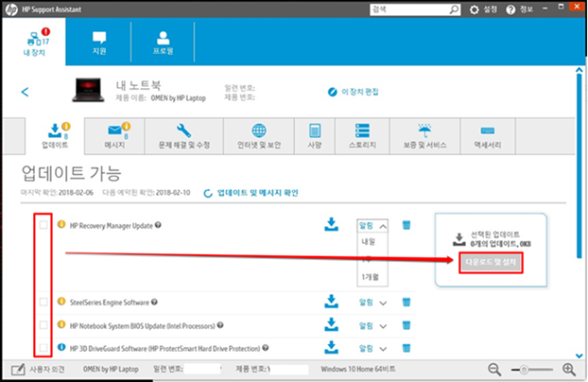588x382 pixels.
Task: Check the SteelSeries Engine Software checkbox
Action: (x=43, y=302)
